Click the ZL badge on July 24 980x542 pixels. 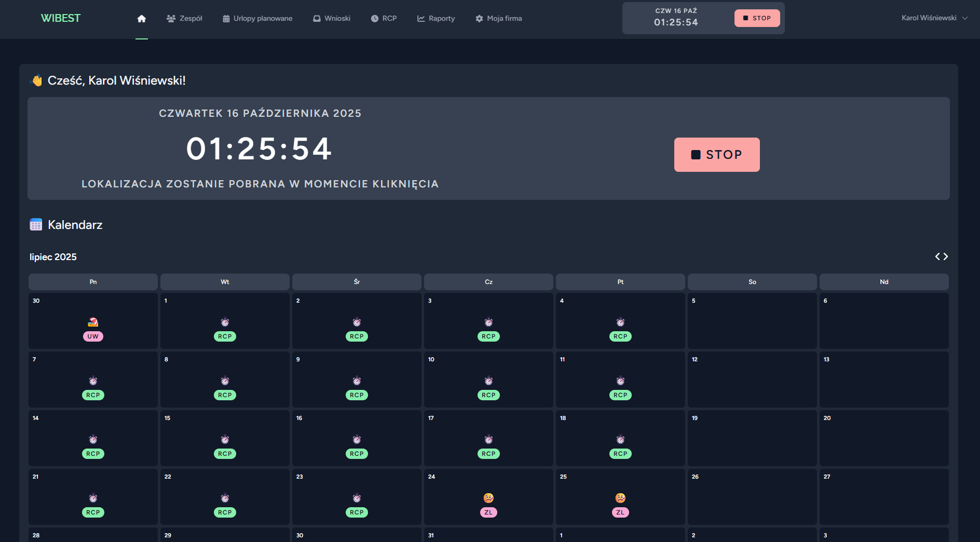coord(488,512)
